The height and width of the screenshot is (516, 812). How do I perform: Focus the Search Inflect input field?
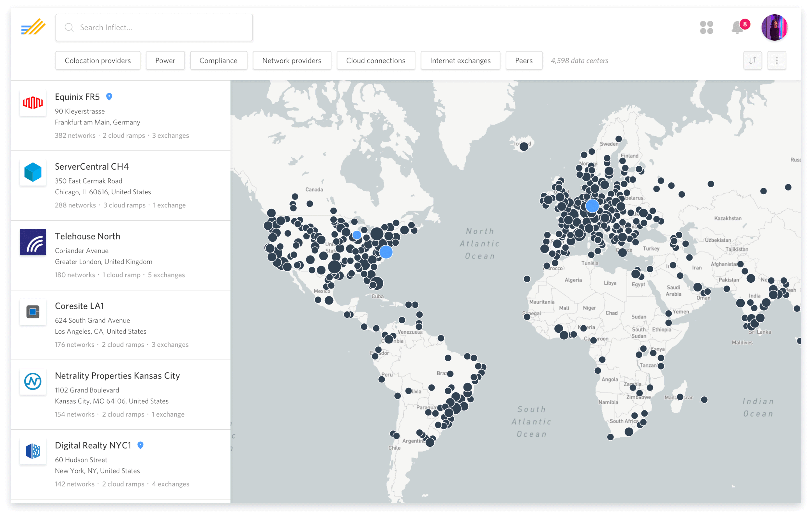click(154, 27)
